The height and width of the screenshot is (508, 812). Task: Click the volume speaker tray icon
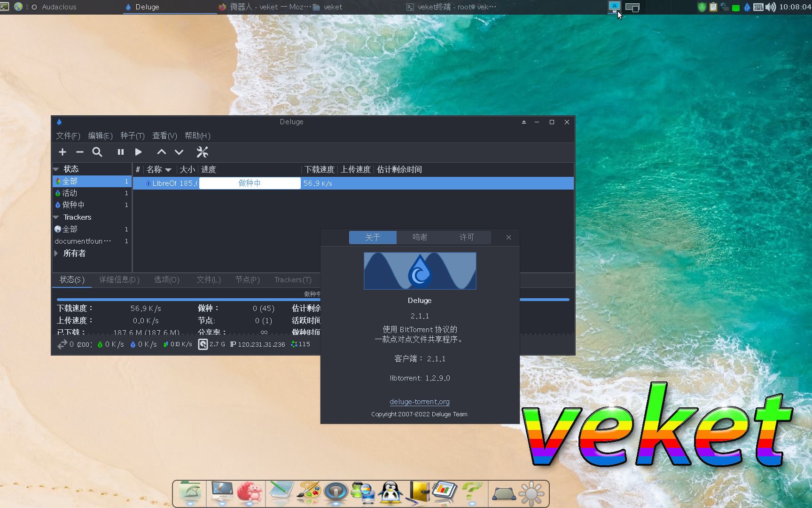coord(771,7)
